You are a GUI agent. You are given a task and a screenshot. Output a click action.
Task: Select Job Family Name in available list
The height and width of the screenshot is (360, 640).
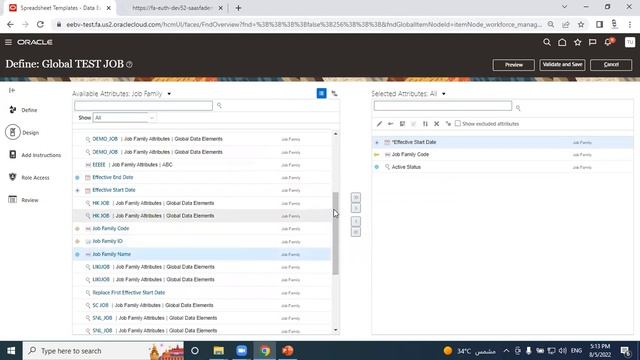pos(202,254)
